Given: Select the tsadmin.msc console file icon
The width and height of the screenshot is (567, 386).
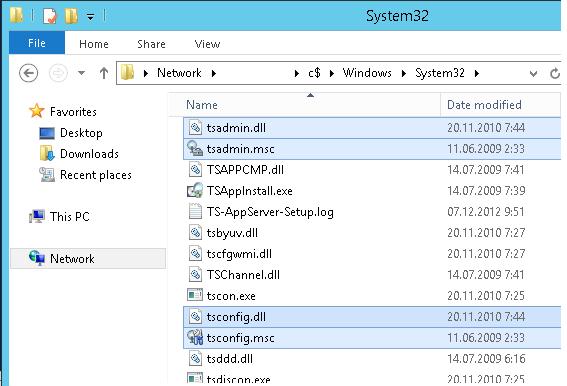Looking at the screenshot, I should (195, 149).
